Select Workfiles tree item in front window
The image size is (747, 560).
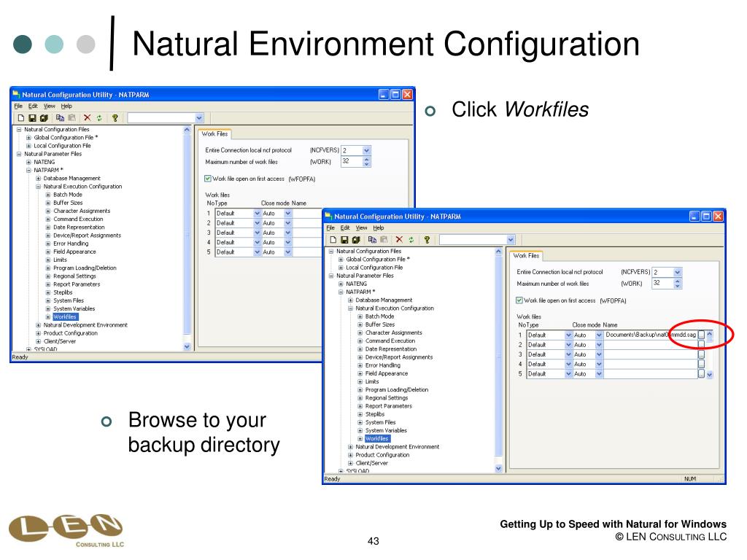377,438
